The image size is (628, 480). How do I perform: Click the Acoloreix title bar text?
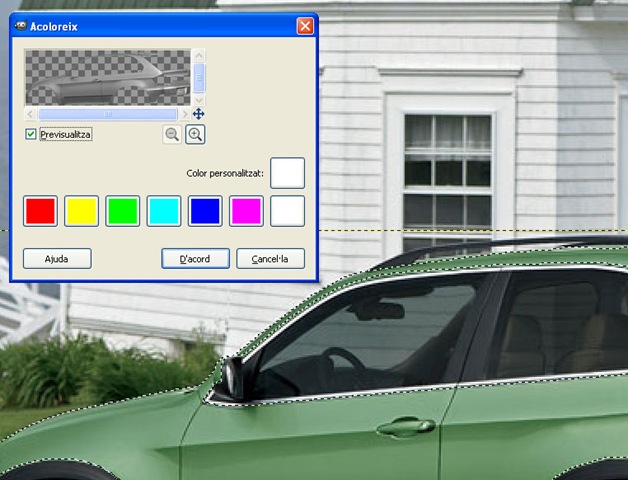pyautogui.click(x=54, y=26)
